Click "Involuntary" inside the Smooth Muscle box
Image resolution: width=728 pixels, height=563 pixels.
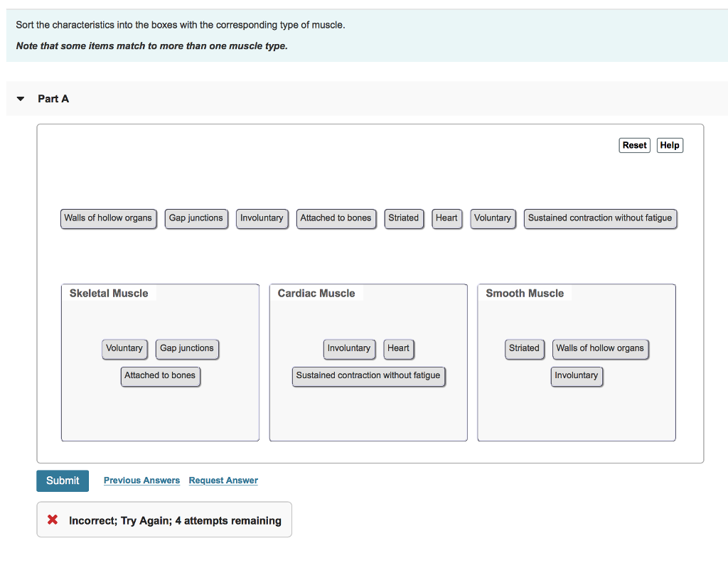point(577,376)
